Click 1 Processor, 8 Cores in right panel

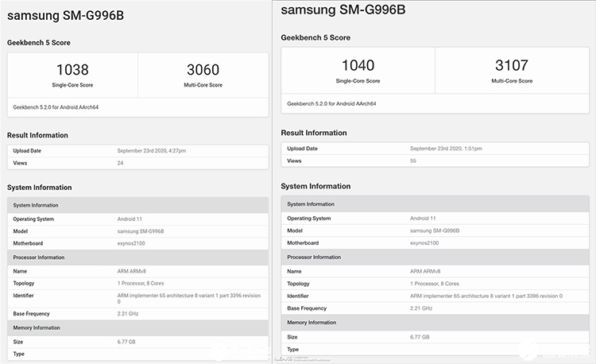[x=435, y=284]
